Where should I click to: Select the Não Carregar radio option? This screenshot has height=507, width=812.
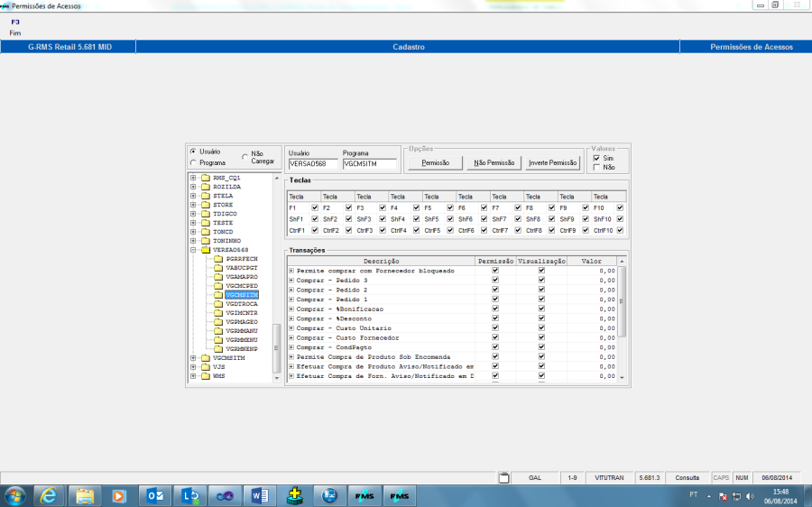[x=245, y=156]
